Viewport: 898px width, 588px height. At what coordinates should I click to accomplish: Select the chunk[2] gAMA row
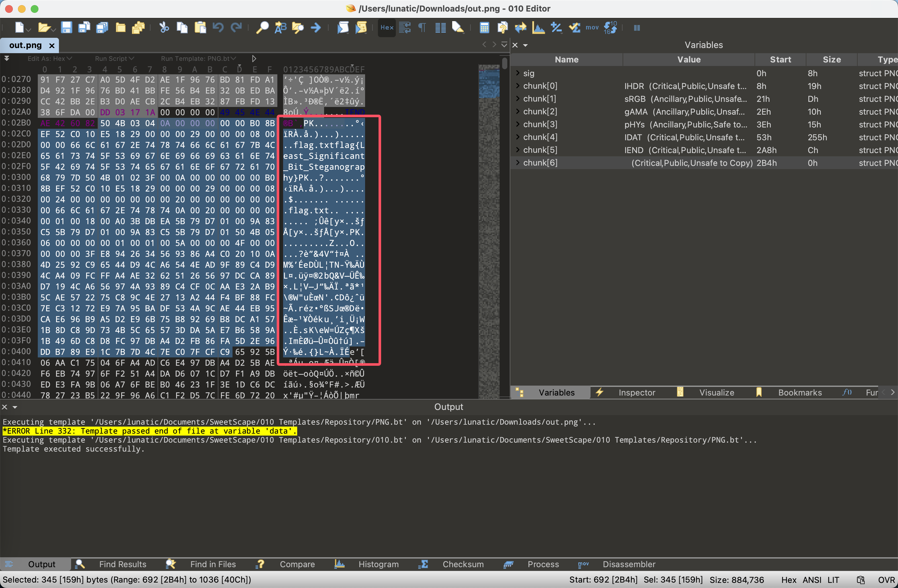(704, 112)
